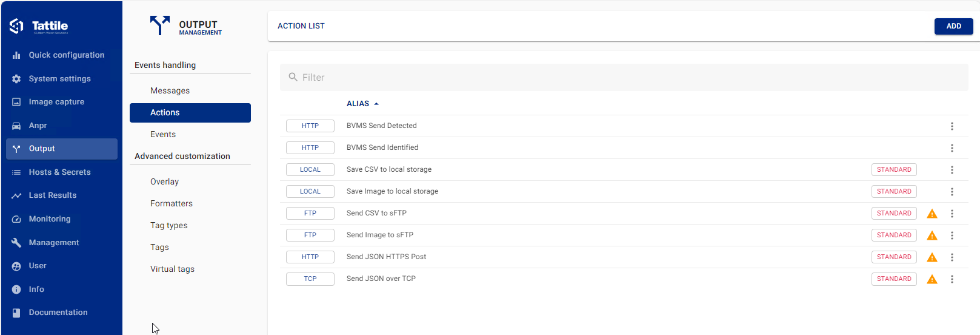This screenshot has width=980, height=335.
Task: Sort list by ALIAS column arrow
Action: point(376,104)
